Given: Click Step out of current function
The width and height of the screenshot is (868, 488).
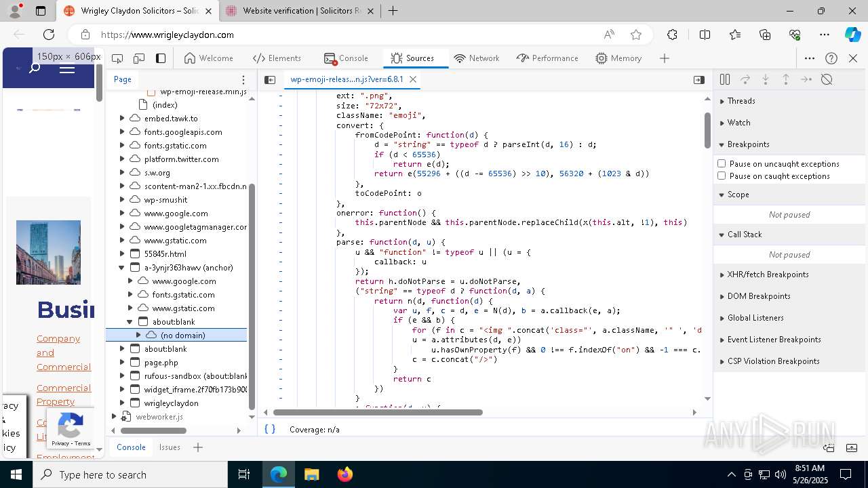Looking at the screenshot, I should 786,79.
